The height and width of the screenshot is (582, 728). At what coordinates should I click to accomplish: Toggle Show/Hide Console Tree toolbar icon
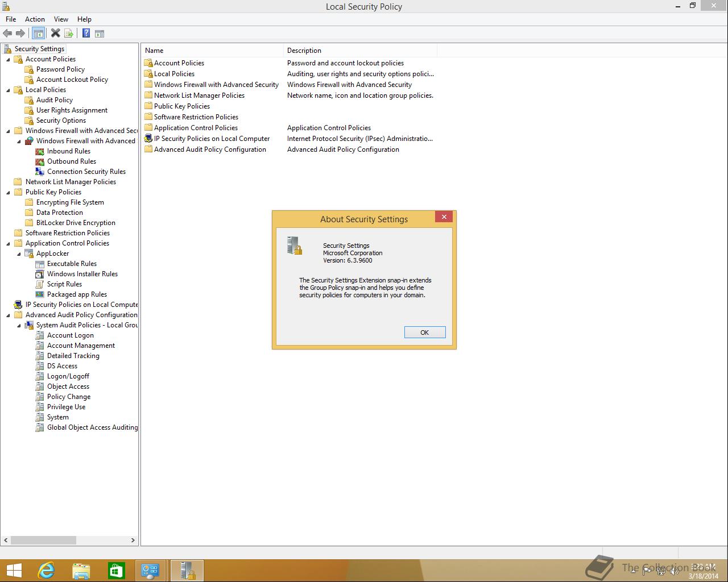pyautogui.click(x=39, y=34)
